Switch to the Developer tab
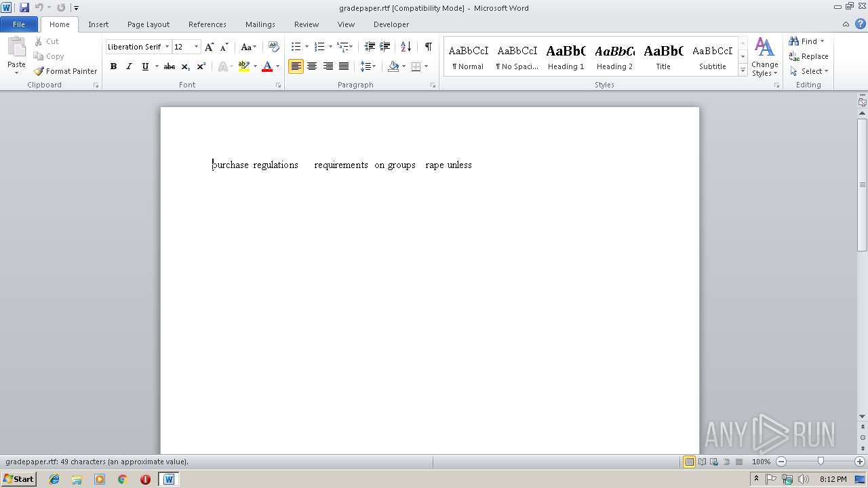 point(391,24)
